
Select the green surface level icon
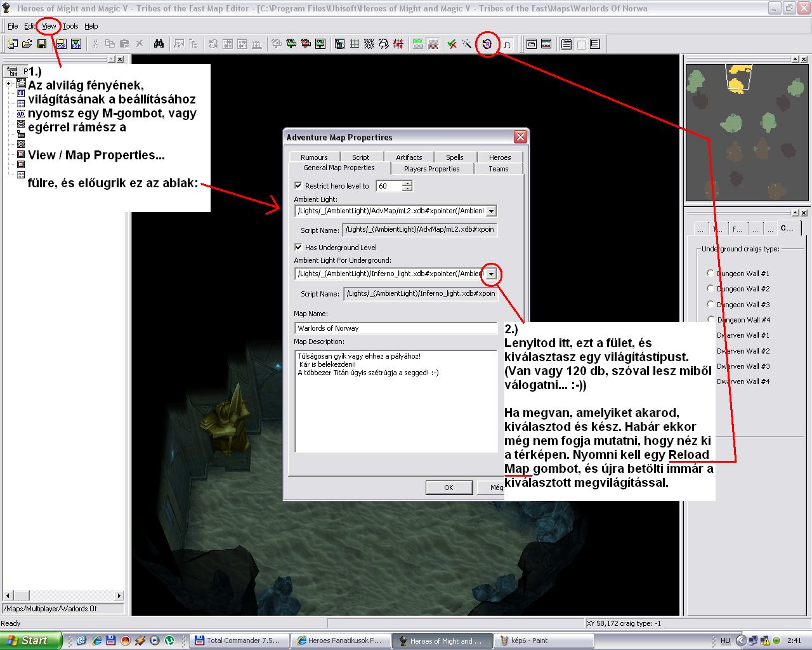418,44
